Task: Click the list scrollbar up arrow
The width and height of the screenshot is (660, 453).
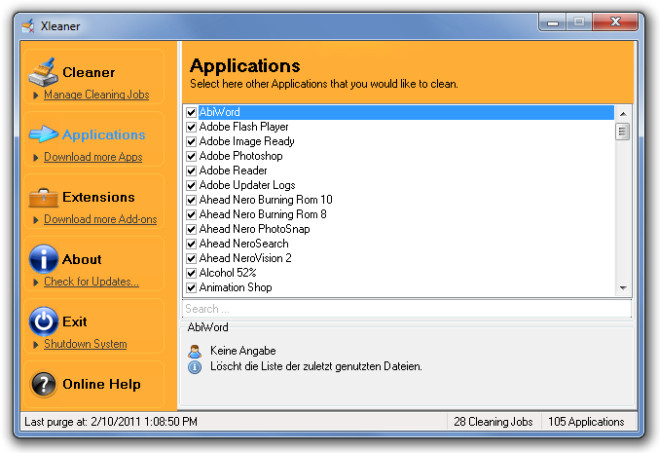Action: [x=623, y=114]
